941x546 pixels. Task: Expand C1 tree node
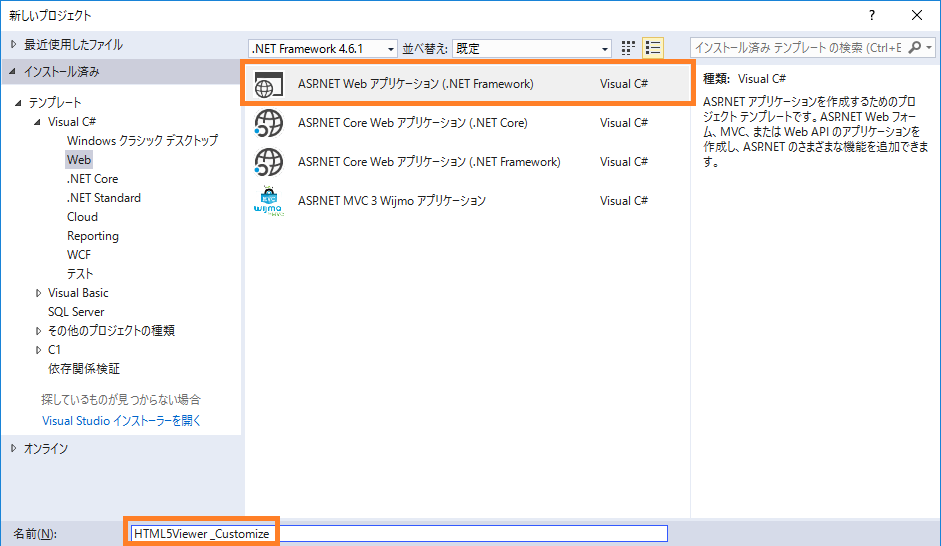pyautogui.click(x=38, y=350)
